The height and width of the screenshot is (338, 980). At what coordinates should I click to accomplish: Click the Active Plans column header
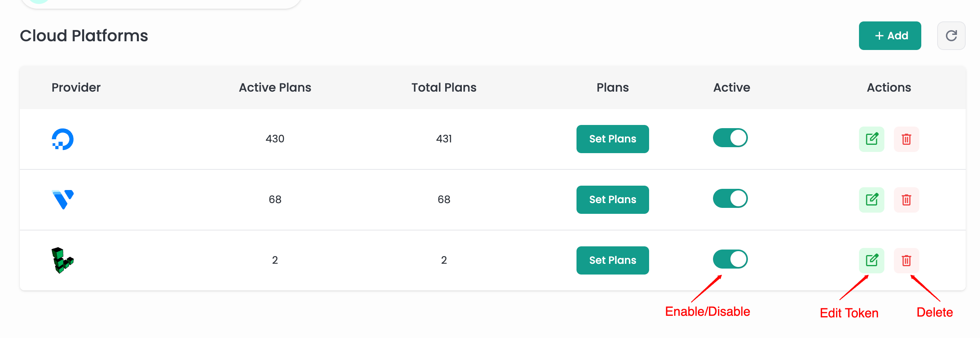point(275,88)
